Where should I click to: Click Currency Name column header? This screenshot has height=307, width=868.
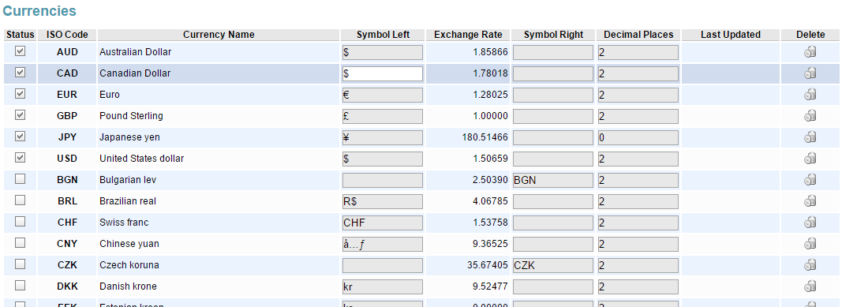[x=219, y=34]
